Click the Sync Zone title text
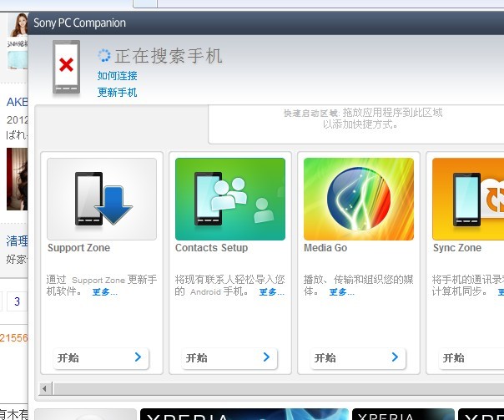 457,248
